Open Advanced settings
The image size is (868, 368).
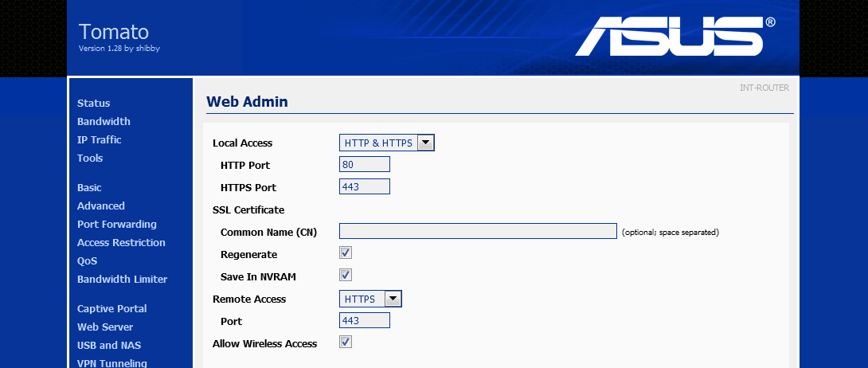click(101, 206)
